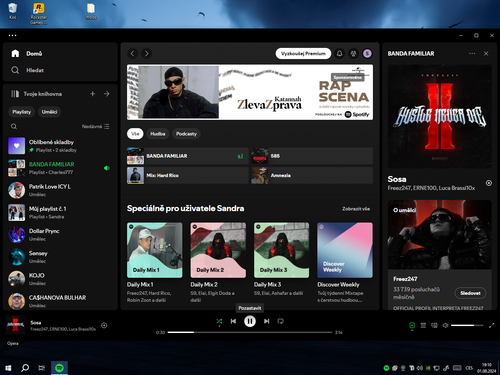Open Můj playlist č. 1
The height and width of the screenshot is (375, 500).
coord(60,213)
